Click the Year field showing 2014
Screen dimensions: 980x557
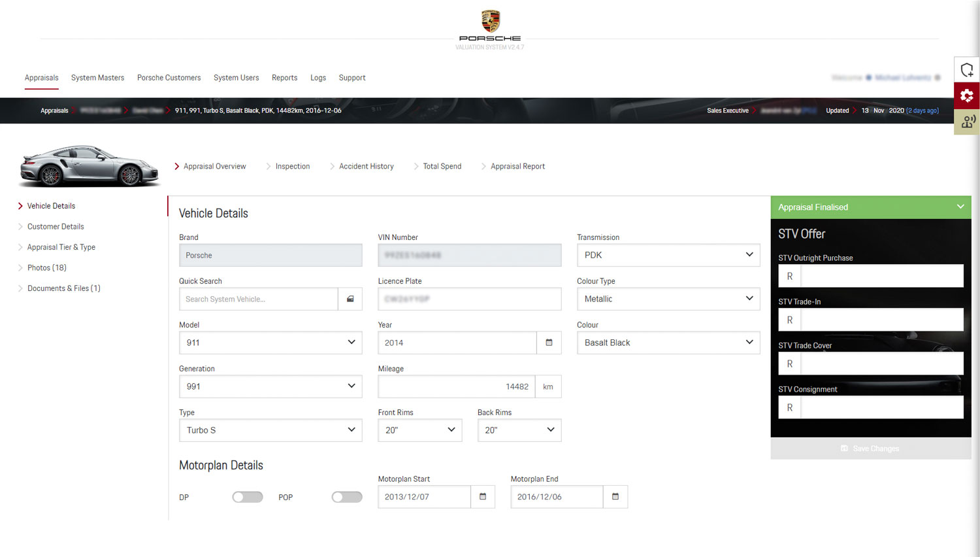click(x=457, y=343)
